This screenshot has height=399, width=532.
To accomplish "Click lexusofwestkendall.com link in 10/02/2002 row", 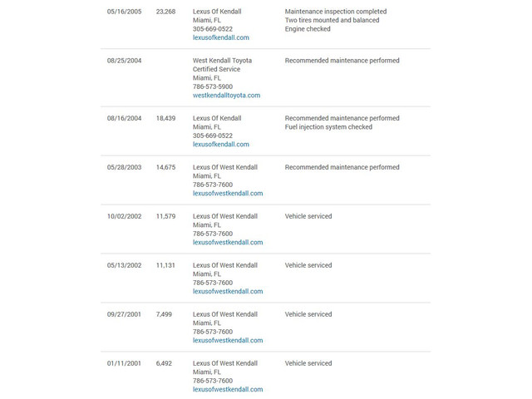I will (x=228, y=243).
